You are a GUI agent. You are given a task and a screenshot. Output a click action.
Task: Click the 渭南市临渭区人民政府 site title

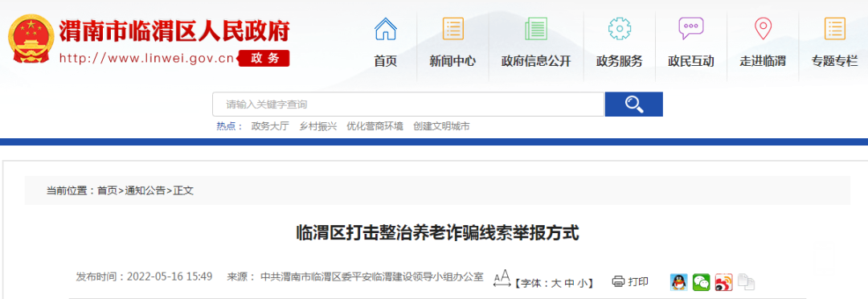(174, 31)
